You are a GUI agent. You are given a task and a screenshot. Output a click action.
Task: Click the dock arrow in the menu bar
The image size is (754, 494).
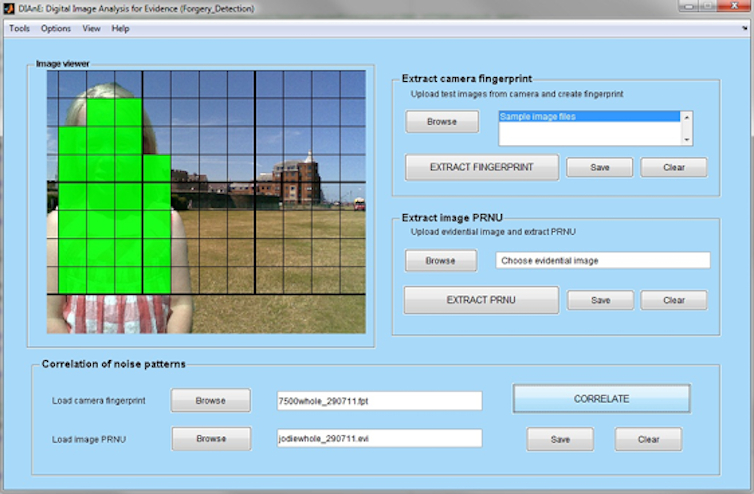(746, 29)
